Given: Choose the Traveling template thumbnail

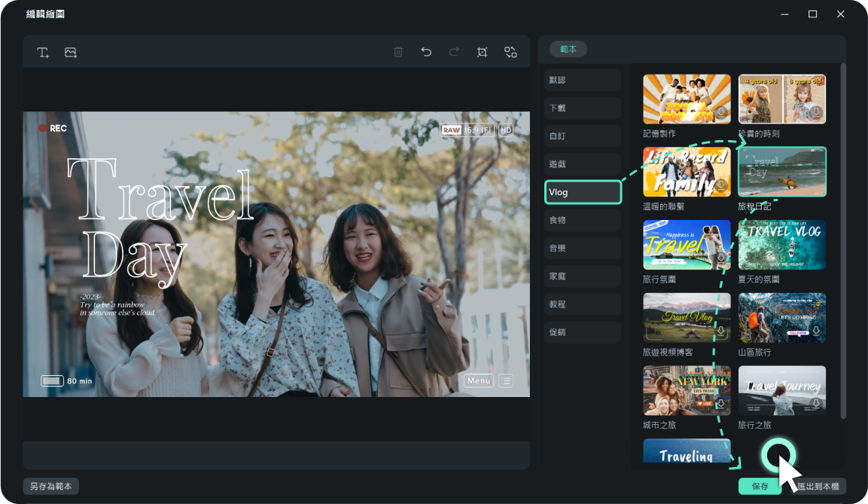Looking at the screenshot, I should (x=687, y=451).
